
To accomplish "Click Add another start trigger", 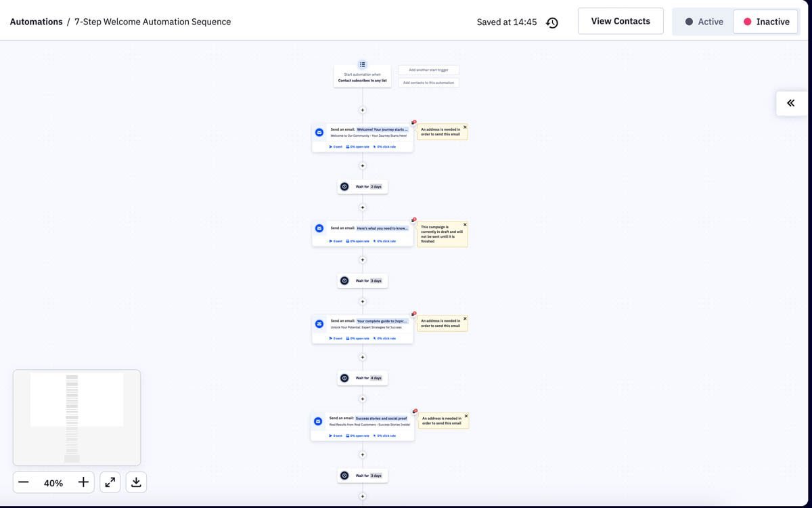I will coord(428,70).
